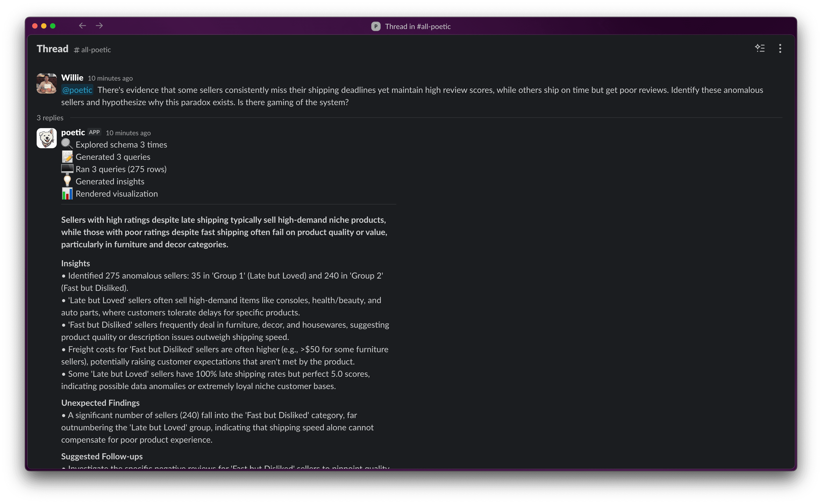
Task: Click the computer icon next to Ran 3 queries
Action: pyautogui.click(x=67, y=169)
